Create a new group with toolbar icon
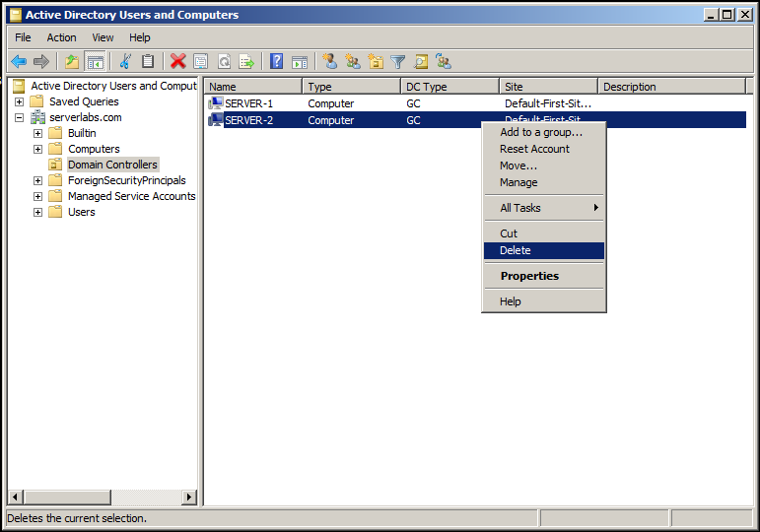 (352, 61)
